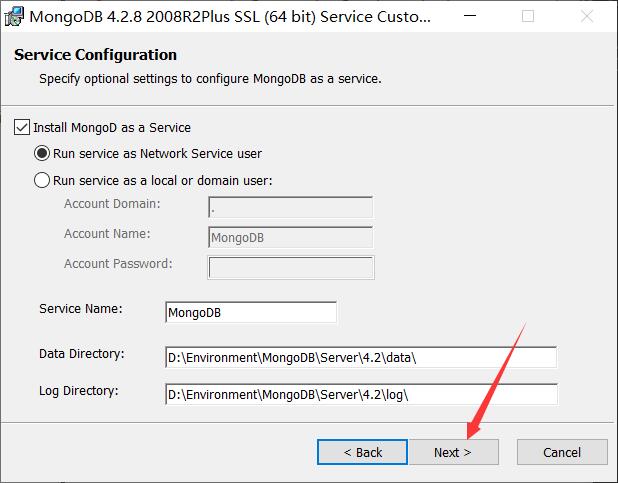Uncheck Install MongoD as a Service
Image resolution: width=618 pixels, height=483 pixels.
click(x=22, y=127)
